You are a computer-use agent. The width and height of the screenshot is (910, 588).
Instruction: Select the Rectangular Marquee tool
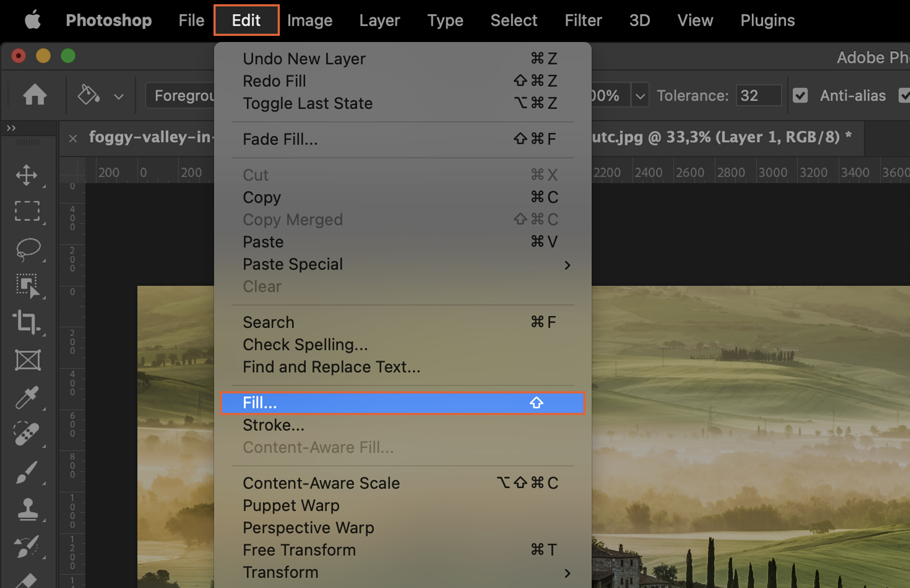tap(27, 211)
